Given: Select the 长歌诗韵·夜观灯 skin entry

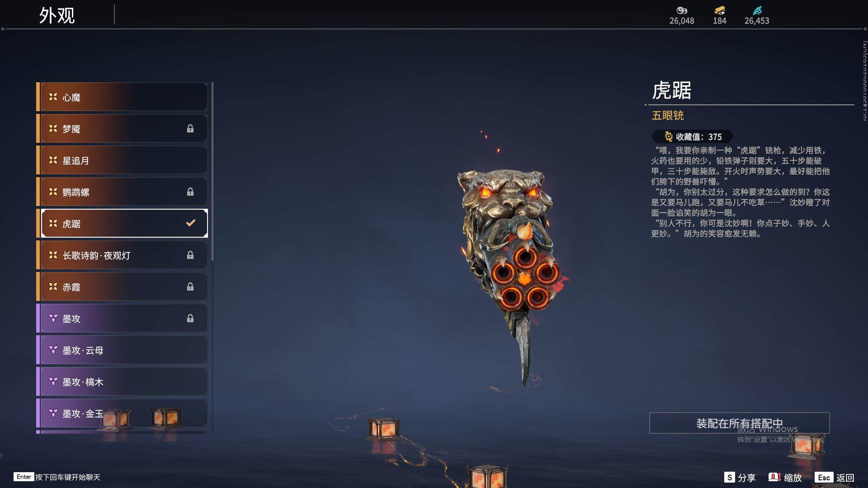Looking at the screenshot, I should pyautogui.click(x=122, y=255).
